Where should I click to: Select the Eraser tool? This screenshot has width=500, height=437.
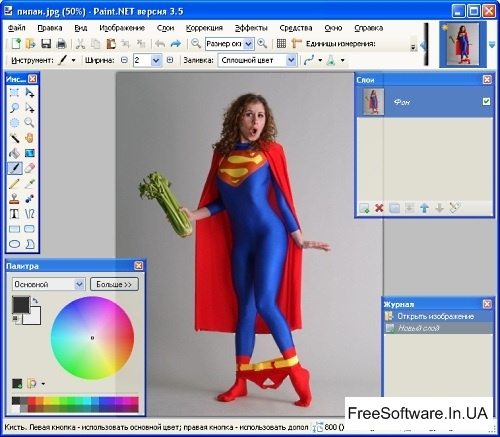pos(30,168)
